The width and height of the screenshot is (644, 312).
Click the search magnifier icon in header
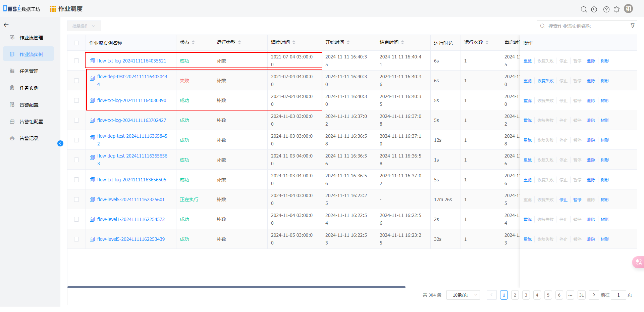tap(584, 9)
